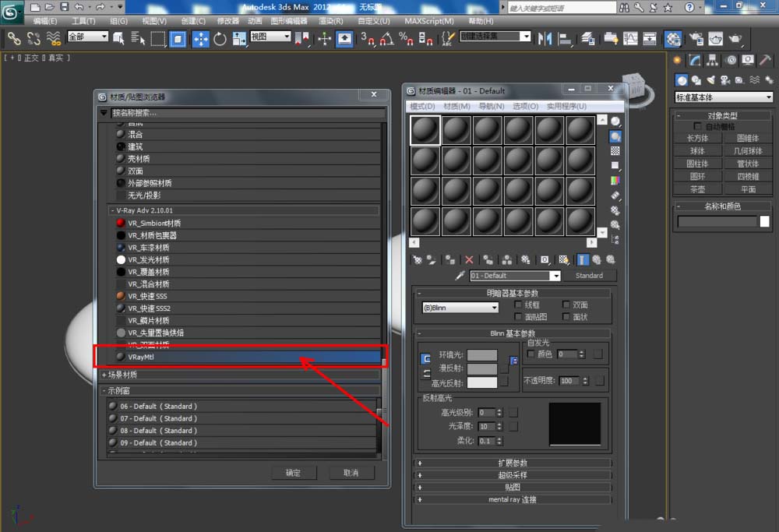Open Select by Name list tool

point(138,39)
